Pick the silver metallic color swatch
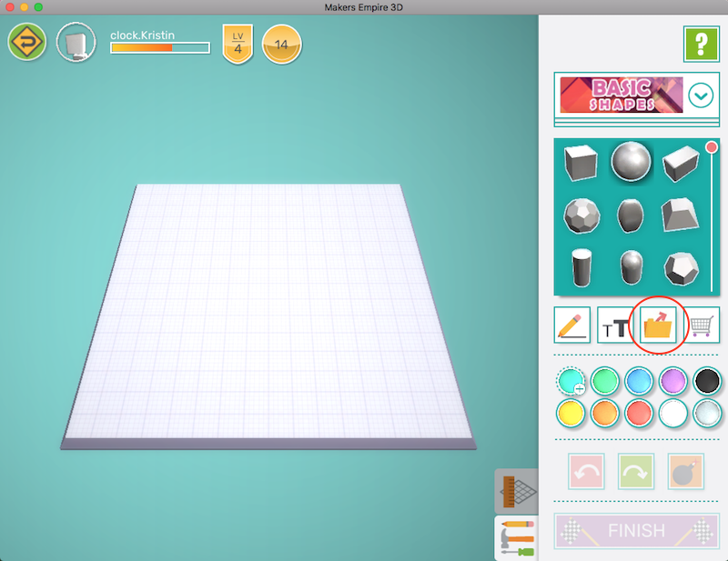Image resolution: width=728 pixels, height=561 pixels. (707, 413)
